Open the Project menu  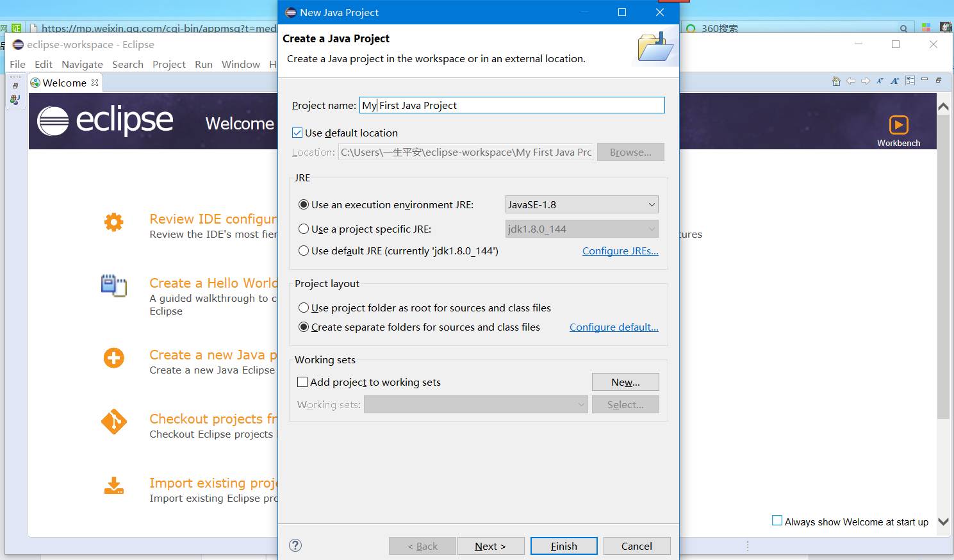(169, 64)
